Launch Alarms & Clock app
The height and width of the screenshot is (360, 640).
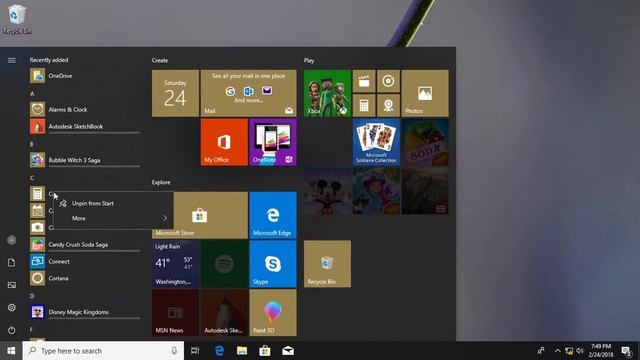[x=85, y=109]
